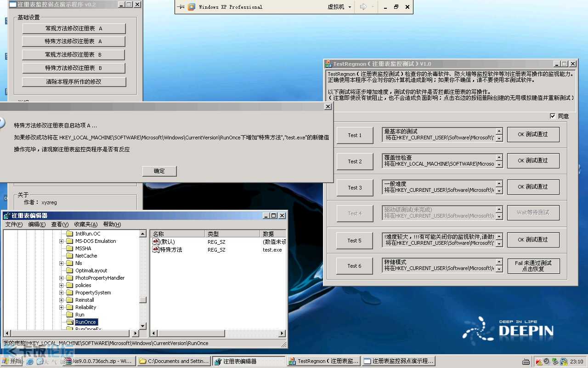Viewport: 588px width, 368px height.
Task: Click the OptimalLayout folder icon
Action: pos(70,270)
